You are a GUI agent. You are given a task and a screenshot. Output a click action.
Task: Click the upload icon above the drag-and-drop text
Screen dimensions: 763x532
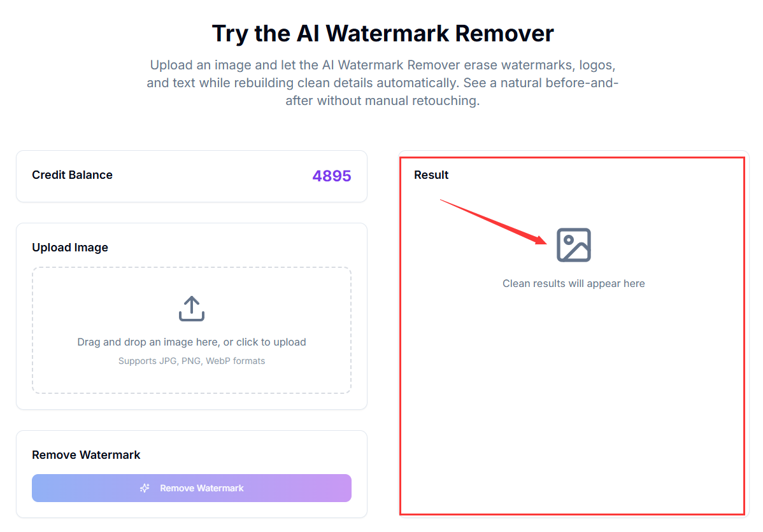pyautogui.click(x=191, y=308)
